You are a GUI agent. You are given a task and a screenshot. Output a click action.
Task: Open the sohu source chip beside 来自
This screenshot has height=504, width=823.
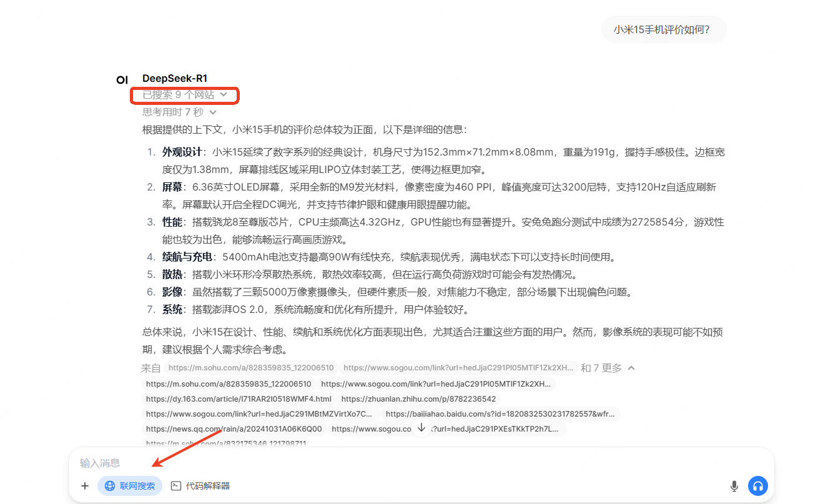tap(251, 368)
